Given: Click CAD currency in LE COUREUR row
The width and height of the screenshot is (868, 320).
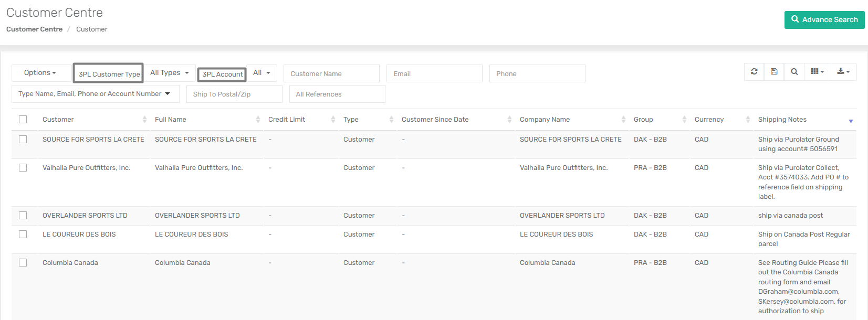Looking at the screenshot, I should pos(702,234).
